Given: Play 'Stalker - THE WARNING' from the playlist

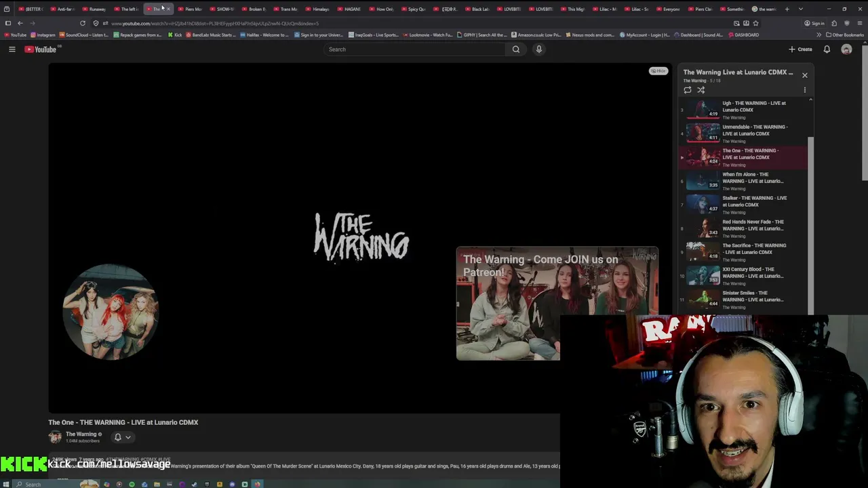Looking at the screenshot, I should [x=744, y=204].
